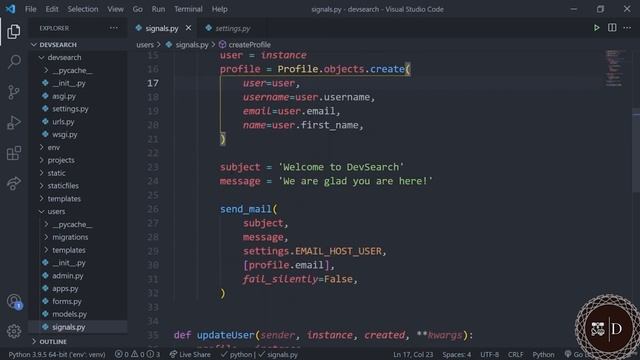The image size is (640, 360).
Task: Run Python file with play icon
Action: 596,28
